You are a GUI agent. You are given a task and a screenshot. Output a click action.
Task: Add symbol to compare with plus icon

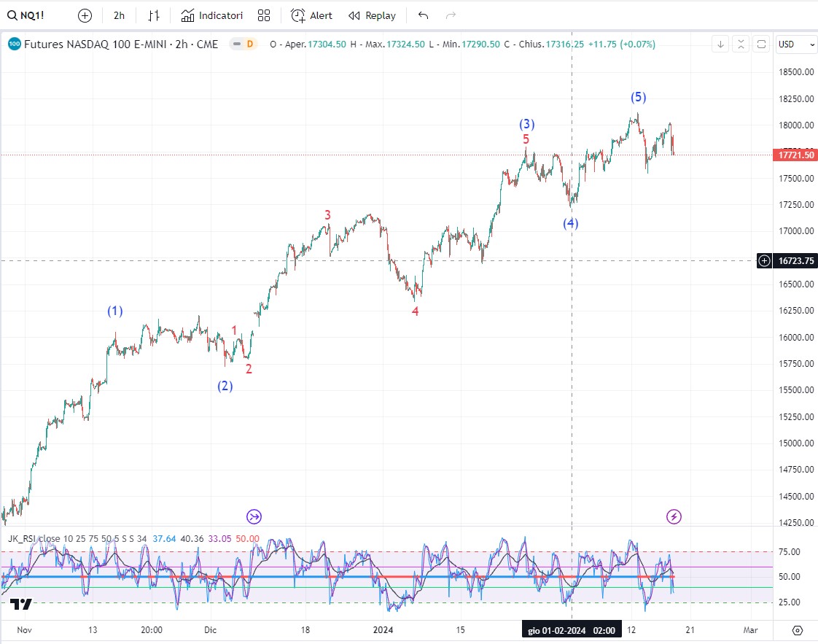[85, 15]
